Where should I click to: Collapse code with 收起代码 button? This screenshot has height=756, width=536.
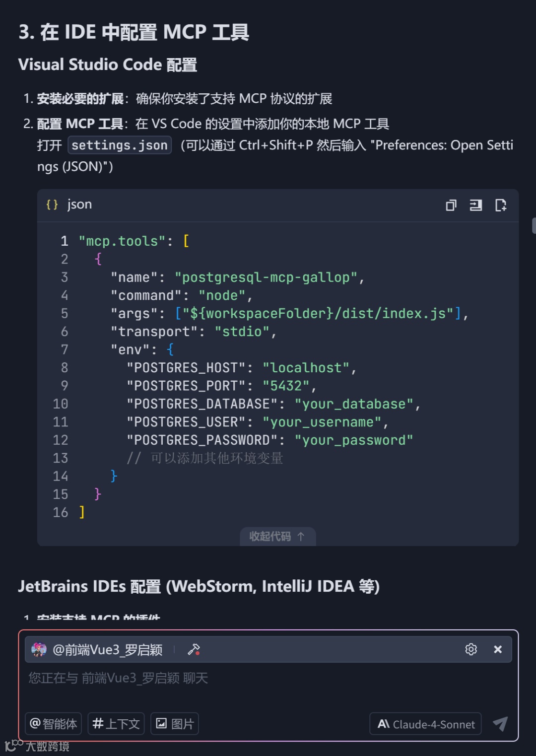[277, 536]
